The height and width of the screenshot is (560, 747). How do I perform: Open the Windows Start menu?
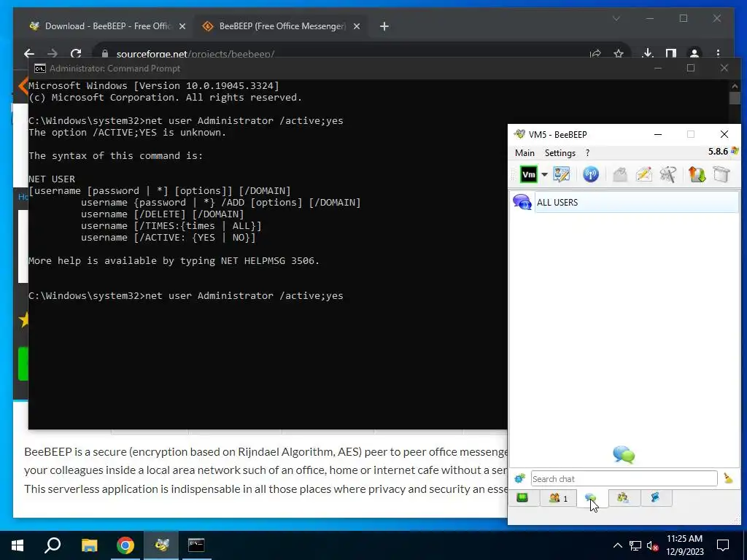[x=18, y=545]
